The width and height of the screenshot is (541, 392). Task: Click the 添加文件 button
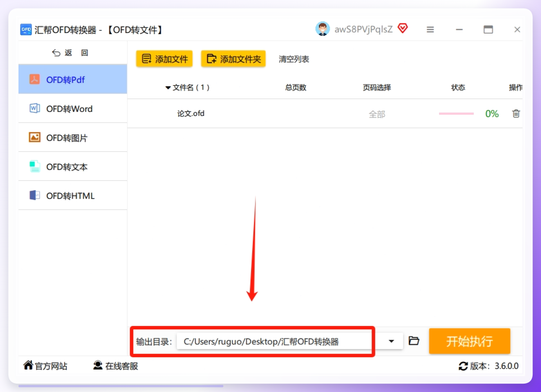(x=164, y=59)
